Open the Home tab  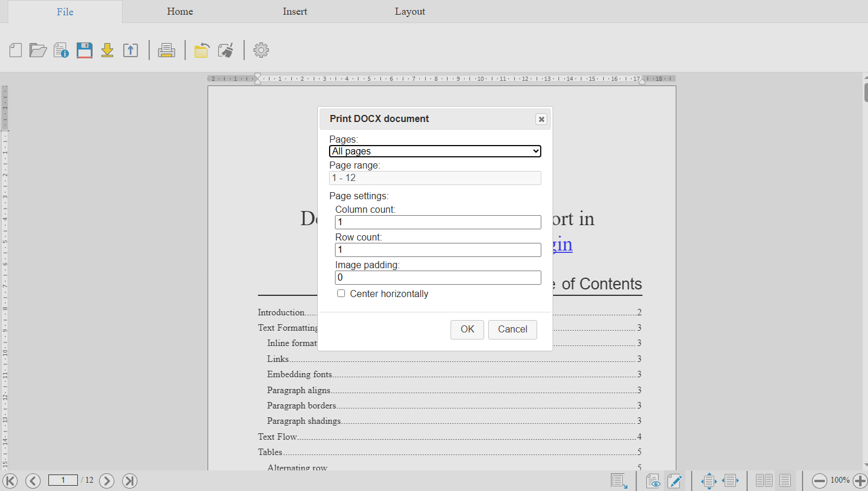coord(180,12)
